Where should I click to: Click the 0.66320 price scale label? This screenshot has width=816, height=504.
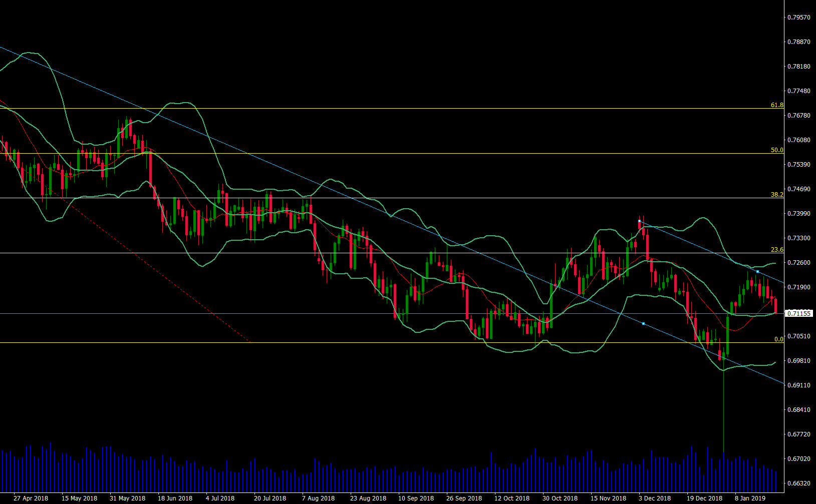coord(799,483)
